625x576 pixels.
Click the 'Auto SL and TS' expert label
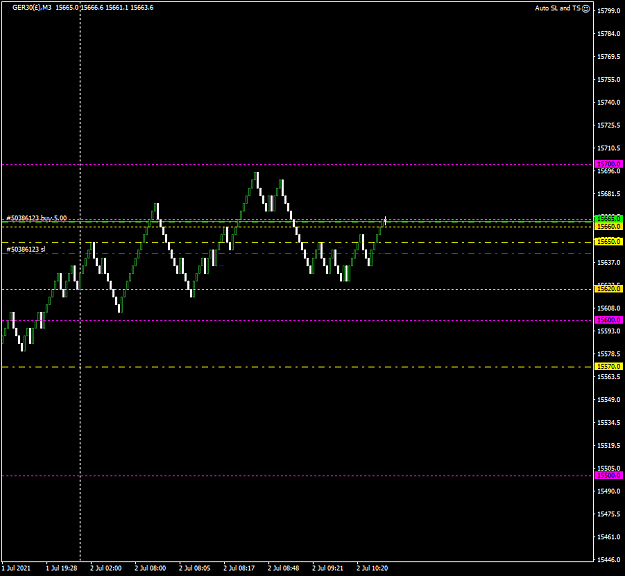[x=557, y=8]
